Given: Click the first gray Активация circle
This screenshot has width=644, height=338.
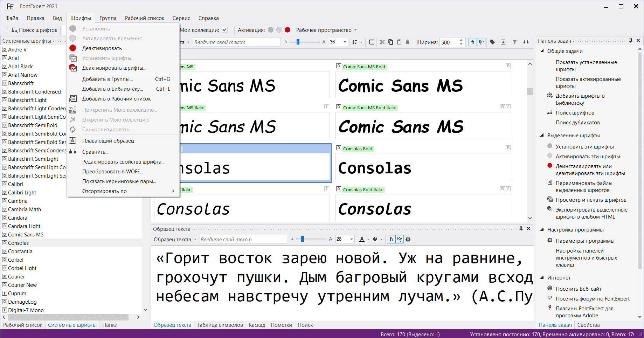Looking at the screenshot, I should [x=271, y=30].
